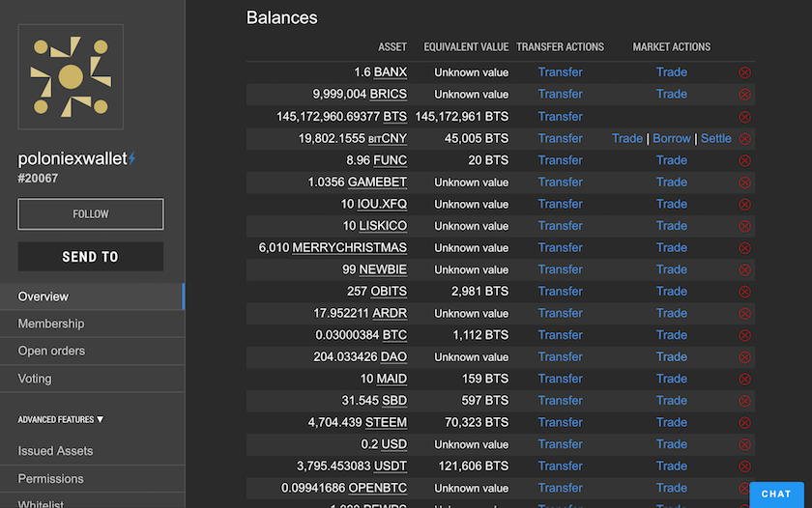Viewport: 812px width, 508px height.
Task: Hide the BTS balance row via red icon
Action: click(744, 117)
